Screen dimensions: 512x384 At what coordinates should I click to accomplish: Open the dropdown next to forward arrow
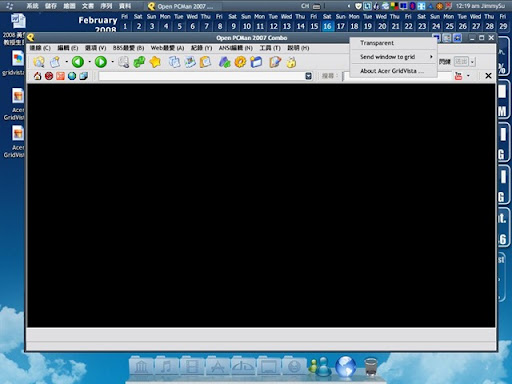(x=112, y=62)
